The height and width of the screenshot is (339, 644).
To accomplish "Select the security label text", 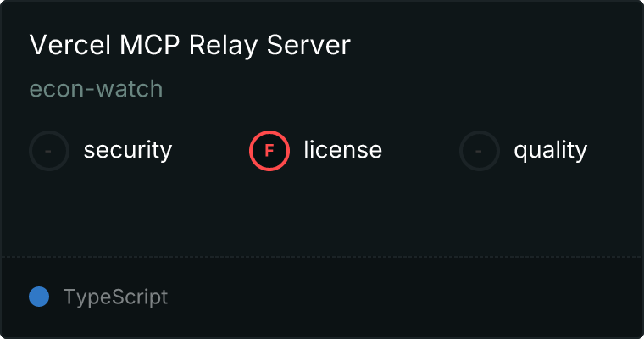I will pyautogui.click(x=128, y=150).
